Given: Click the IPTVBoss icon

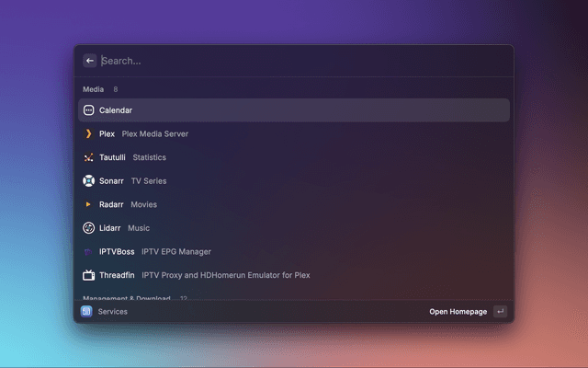Looking at the screenshot, I should click(x=89, y=251).
